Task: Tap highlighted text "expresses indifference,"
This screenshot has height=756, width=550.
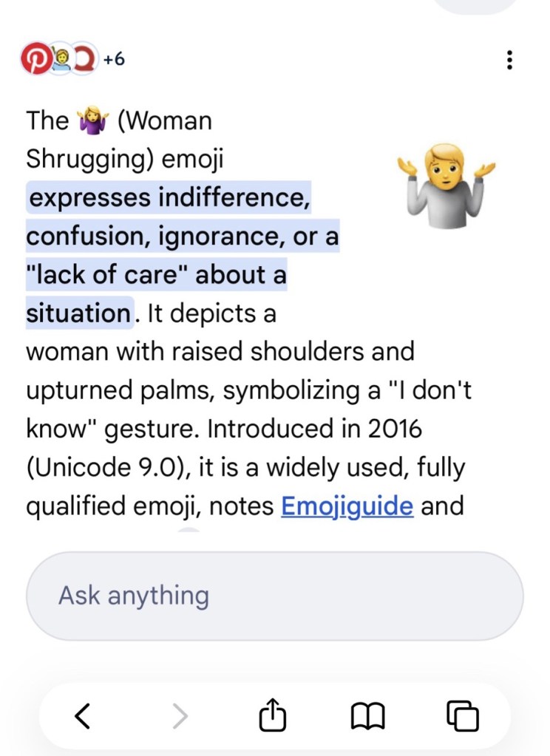Action: 169,198
